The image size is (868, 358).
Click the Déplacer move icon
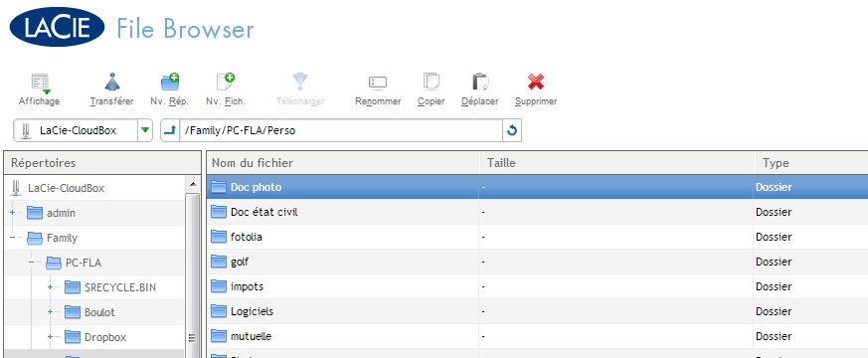pyautogui.click(x=480, y=82)
